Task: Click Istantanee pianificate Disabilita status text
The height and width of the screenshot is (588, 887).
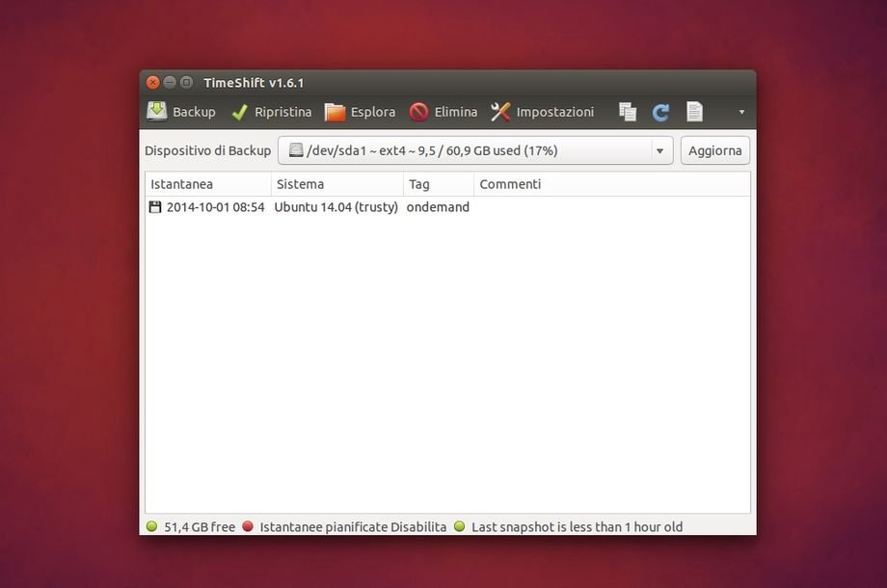Action: [353, 527]
